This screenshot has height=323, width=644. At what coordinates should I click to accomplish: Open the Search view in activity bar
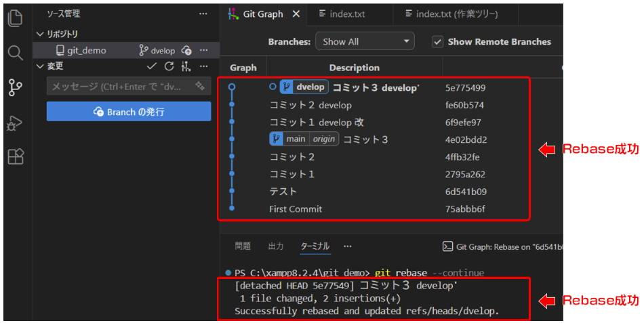click(x=15, y=53)
